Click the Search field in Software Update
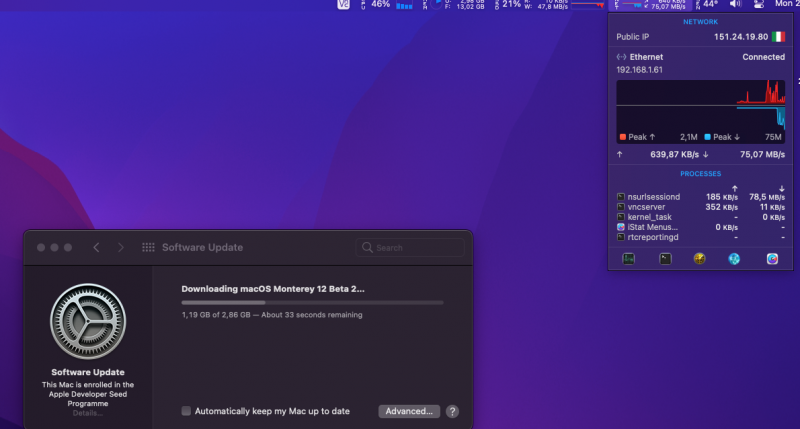 (410, 247)
